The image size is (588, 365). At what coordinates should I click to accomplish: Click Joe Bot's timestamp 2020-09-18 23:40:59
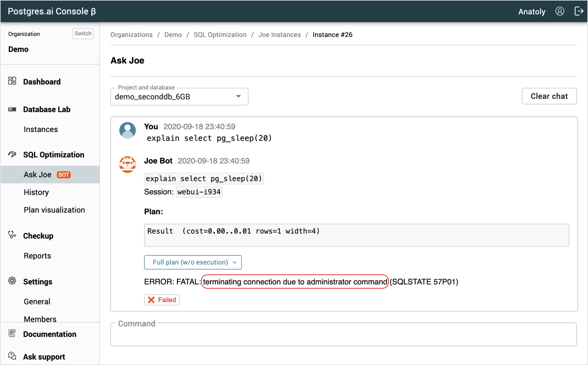tap(214, 161)
